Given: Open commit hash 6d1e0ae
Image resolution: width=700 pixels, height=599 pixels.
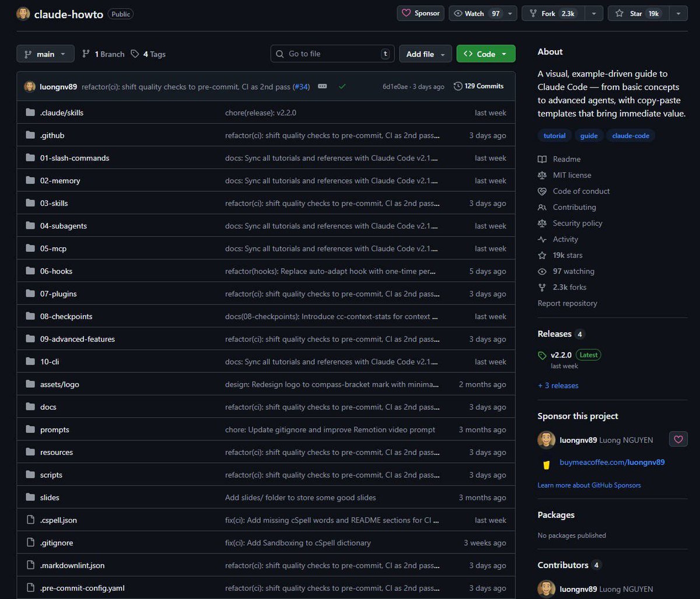Looking at the screenshot, I should coord(395,86).
